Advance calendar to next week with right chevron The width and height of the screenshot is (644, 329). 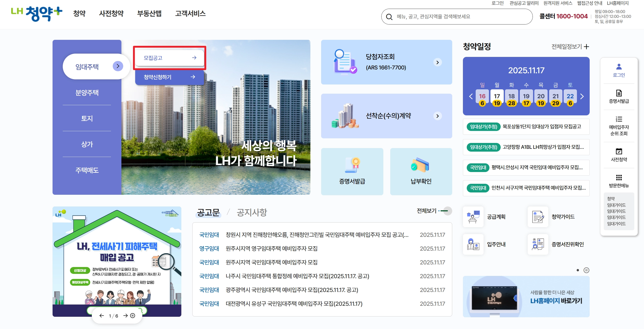pos(582,96)
